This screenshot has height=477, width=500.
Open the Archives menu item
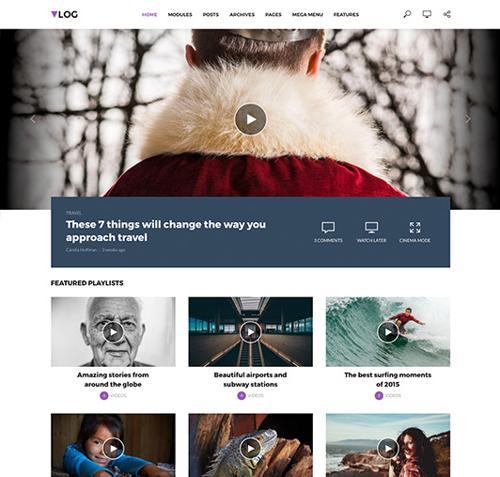point(242,15)
